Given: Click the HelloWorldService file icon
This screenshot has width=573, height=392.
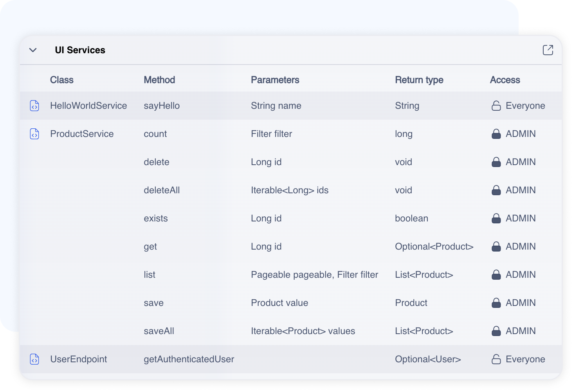Looking at the screenshot, I should [34, 106].
